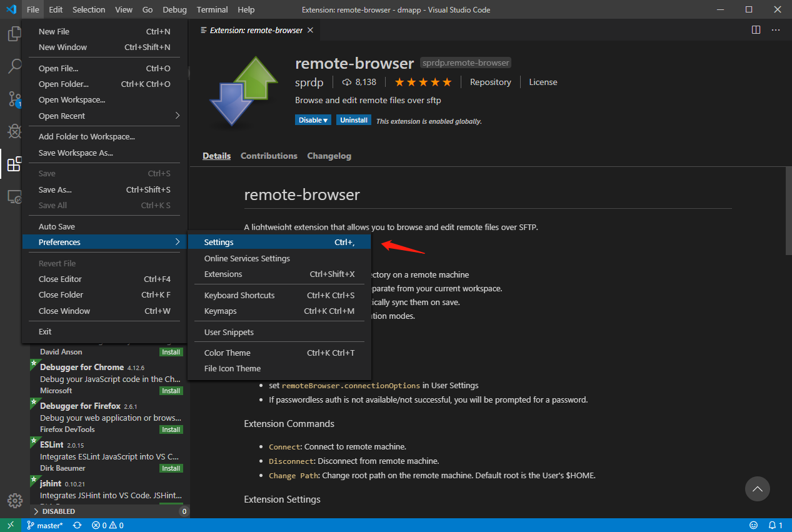792x532 pixels.
Task: Open the Disable dropdown button
Action: coord(313,120)
